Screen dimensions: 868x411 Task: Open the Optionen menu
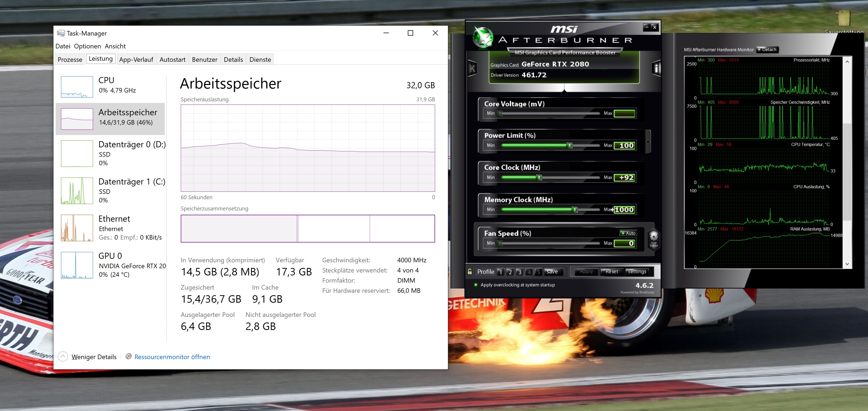[87, 46]
